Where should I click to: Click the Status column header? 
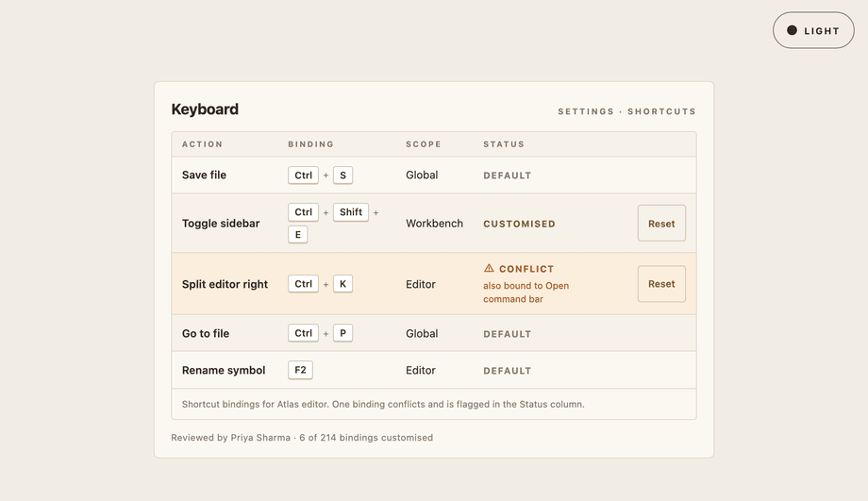(x=504, y=144)
